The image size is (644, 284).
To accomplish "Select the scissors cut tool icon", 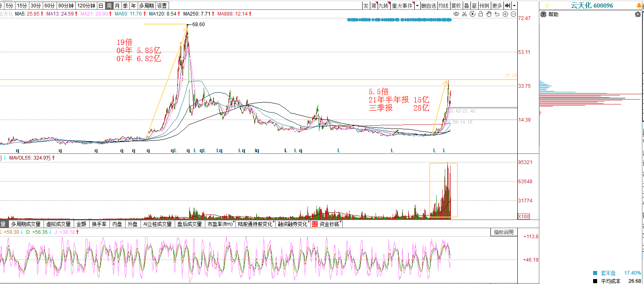I will [x=464, y=14].
